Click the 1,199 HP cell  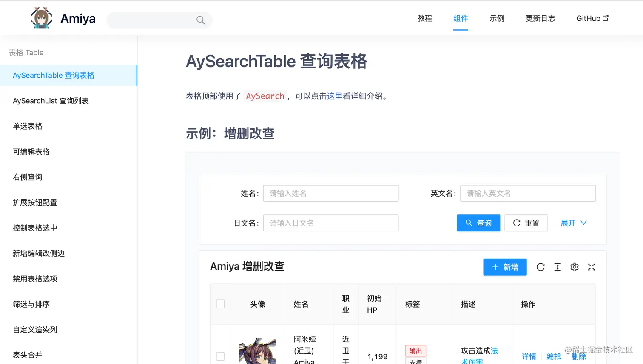(377, 356)
